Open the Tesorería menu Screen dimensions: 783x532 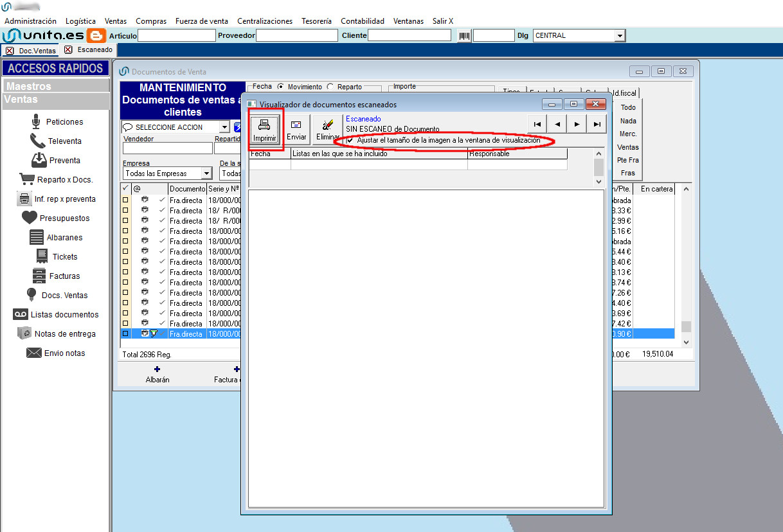tap(317, 21)
